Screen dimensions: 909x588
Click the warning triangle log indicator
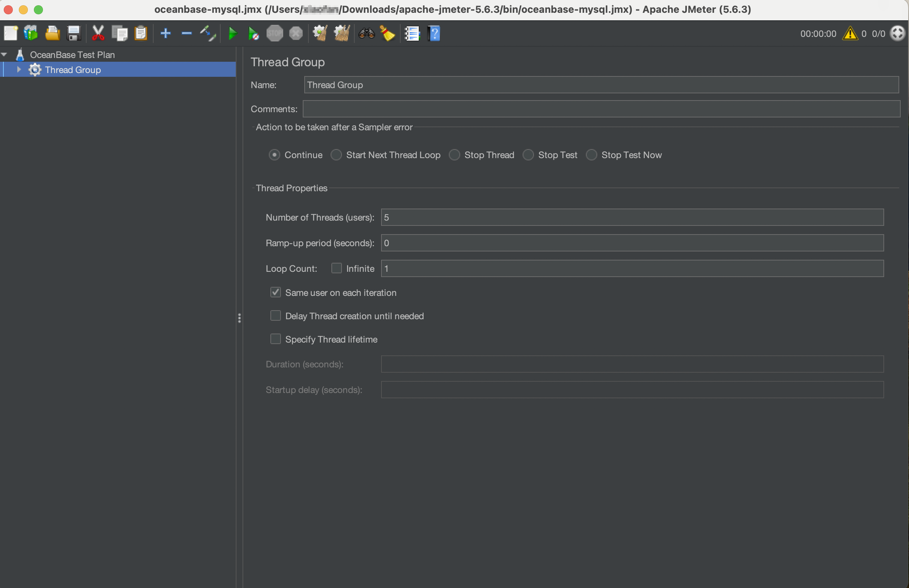[x=850, y=34]
